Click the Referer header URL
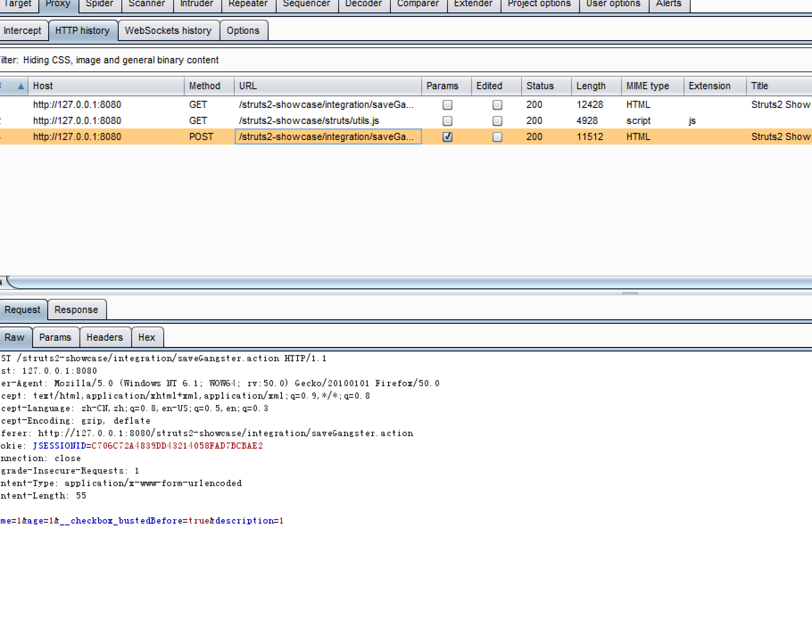Image resolution: width=812 pixels, height=644 pixels. pos(226,433)
